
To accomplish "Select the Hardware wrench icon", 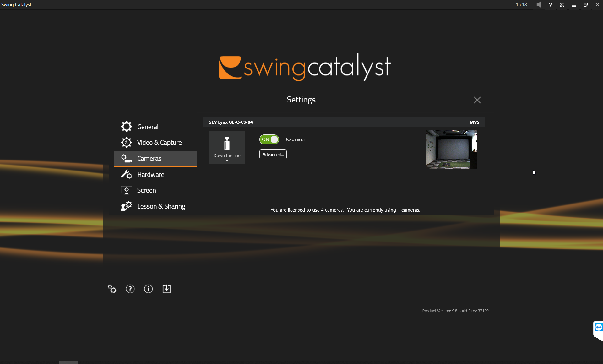I will tap(126, 174).
